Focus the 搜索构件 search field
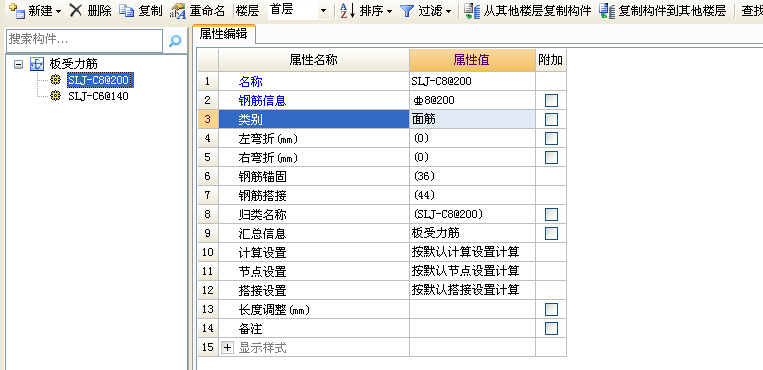This screenshot has width=763, height=370. click(x=84, y=40)
